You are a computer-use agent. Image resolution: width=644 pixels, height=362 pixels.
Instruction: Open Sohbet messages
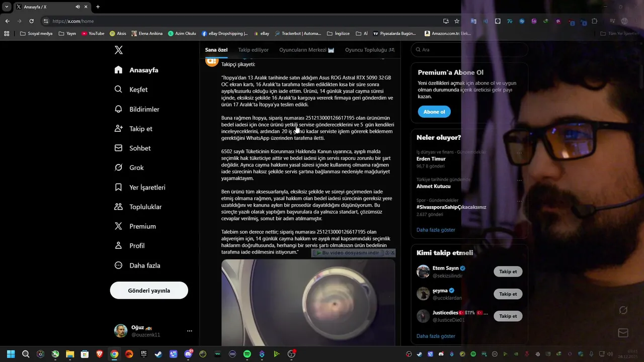tap(132, 148)
